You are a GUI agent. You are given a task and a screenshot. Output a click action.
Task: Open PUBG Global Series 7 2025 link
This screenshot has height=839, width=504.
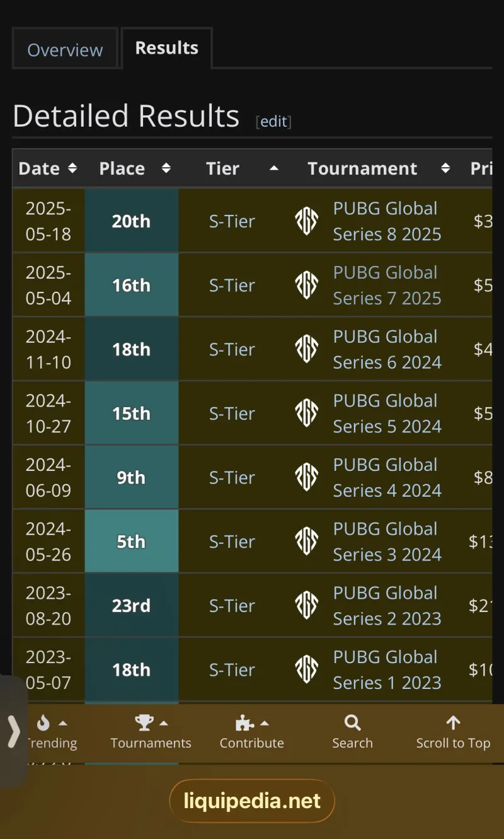click(x=386, y=286)
